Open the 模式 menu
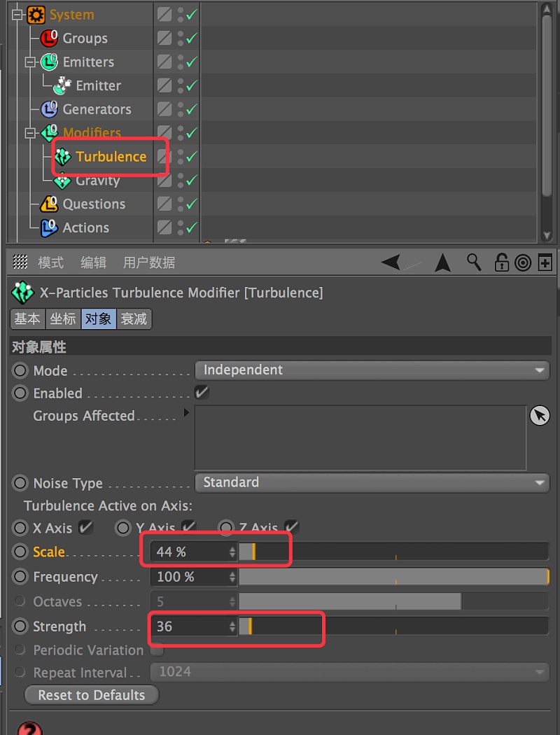560x735 pixels. (50, 262)
